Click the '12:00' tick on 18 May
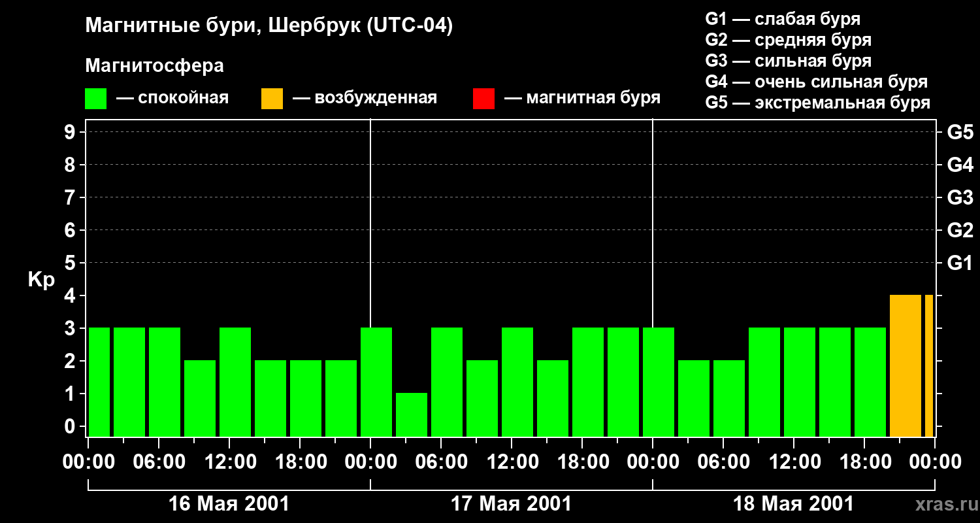980x523 pixels. 794,463
